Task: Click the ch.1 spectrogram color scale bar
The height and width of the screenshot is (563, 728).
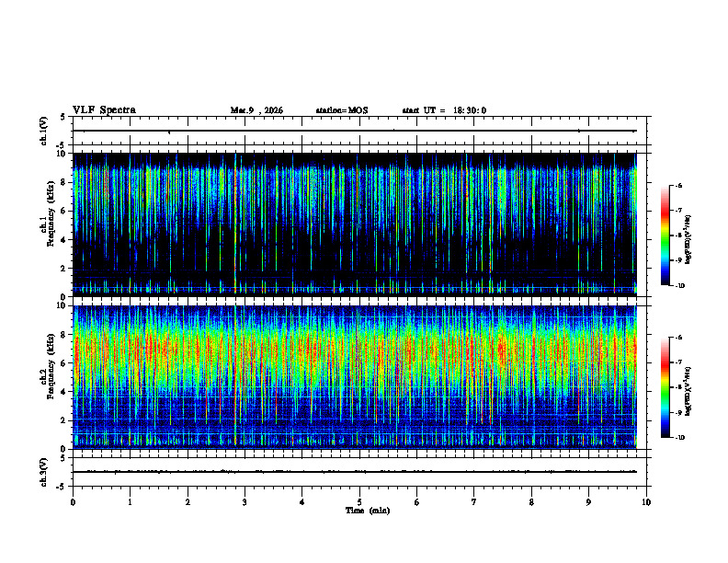Action: coord(665,236)
